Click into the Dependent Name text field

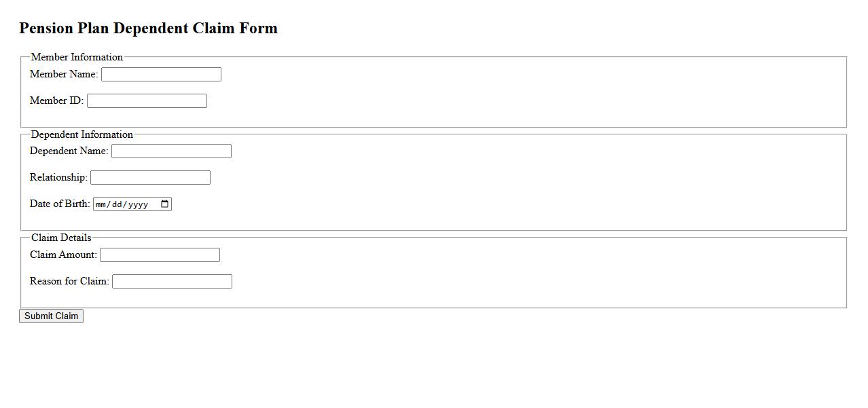click(171, 151)
